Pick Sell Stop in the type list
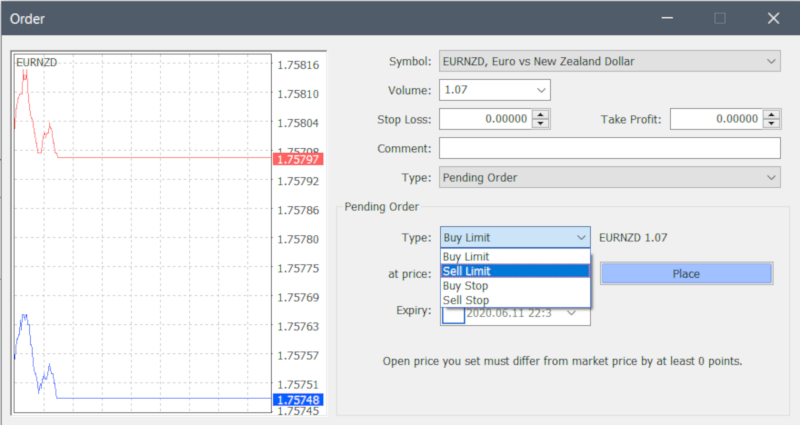 (515, 300)
